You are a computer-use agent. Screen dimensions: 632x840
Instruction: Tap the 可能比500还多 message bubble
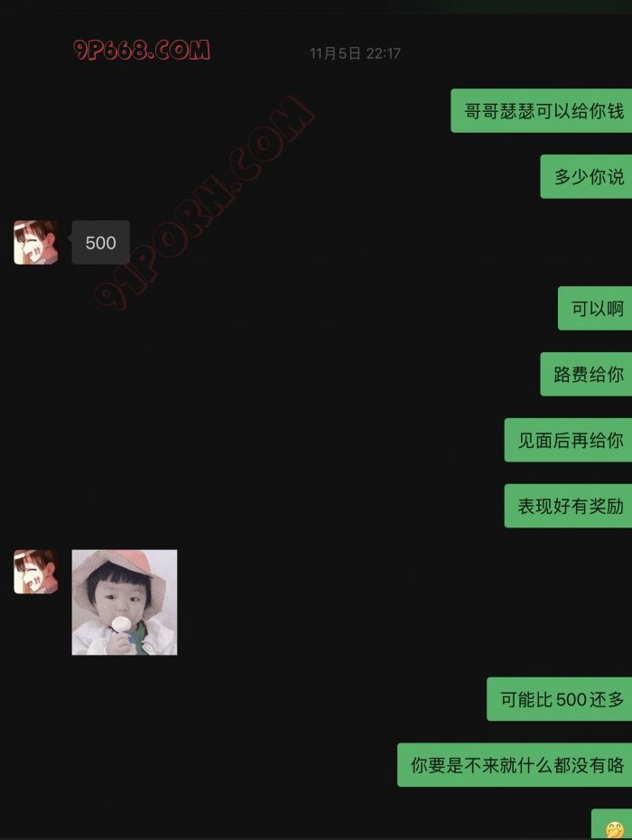coord(559,699)
